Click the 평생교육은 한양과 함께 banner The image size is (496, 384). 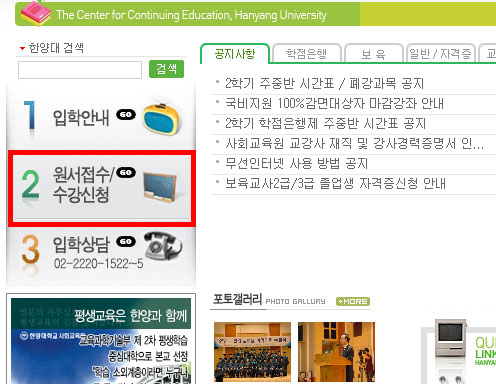pyautogui.click(x=101, y=341)
